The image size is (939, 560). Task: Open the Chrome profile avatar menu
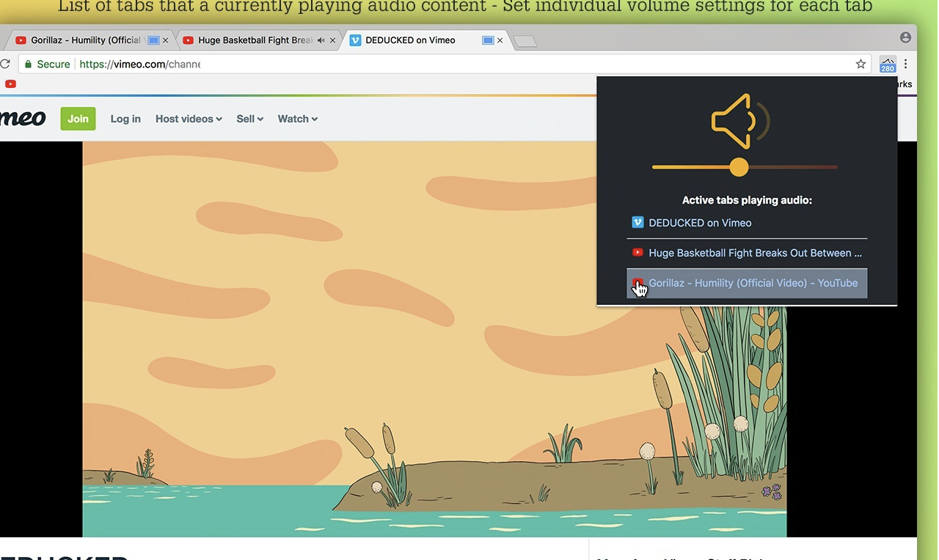pyautogui.click(x=905, y=37)
